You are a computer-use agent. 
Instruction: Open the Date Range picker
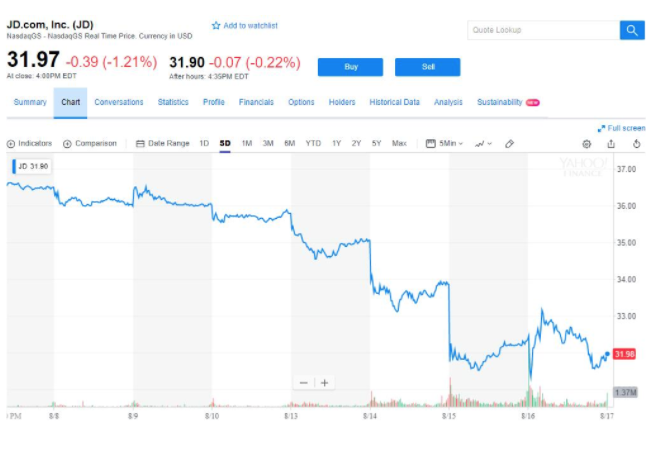pyautogui.click(x=162, y=144)
